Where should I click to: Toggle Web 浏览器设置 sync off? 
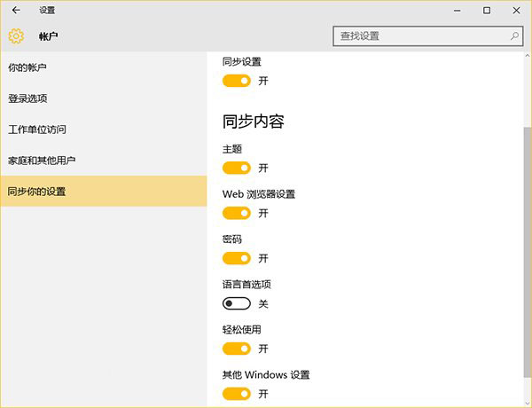click(237, 213)
